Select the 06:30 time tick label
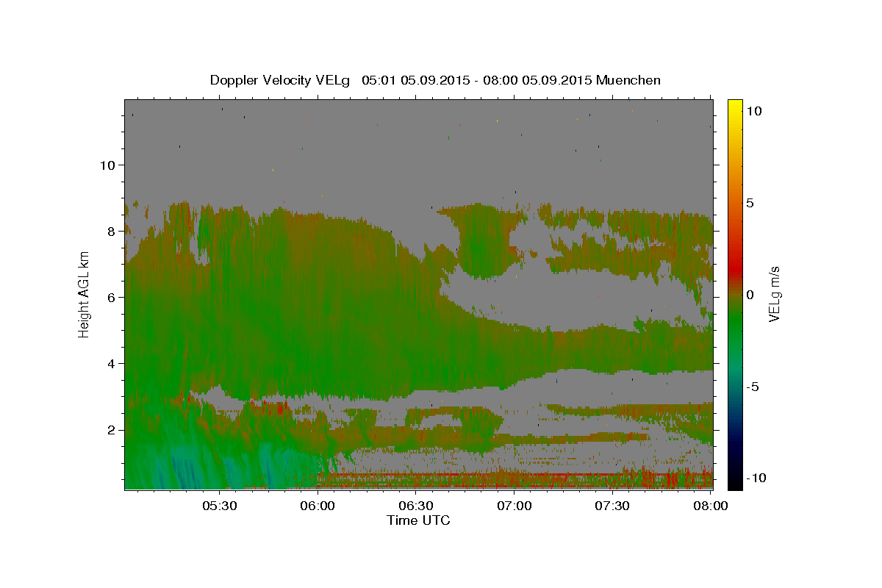This screenshot has height=588, width=882. [415, 506]
